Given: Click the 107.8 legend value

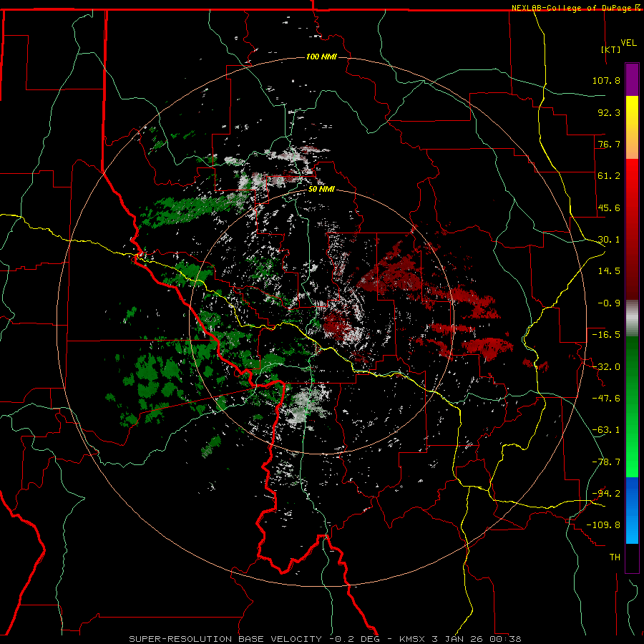Looking at the screenshot, I should pos(606,80).
